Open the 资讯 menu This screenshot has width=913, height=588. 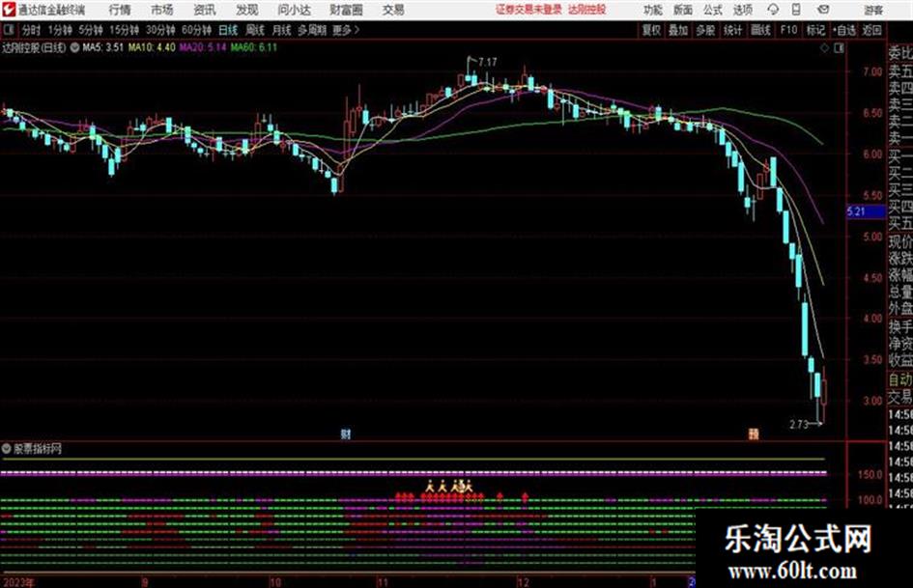pyautogui.click(x=205, y=10)
